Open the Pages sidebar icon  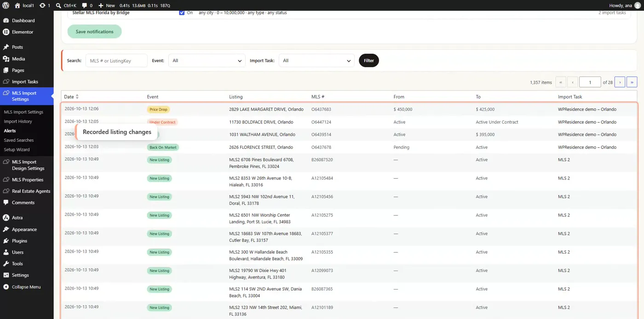(6, 70)
